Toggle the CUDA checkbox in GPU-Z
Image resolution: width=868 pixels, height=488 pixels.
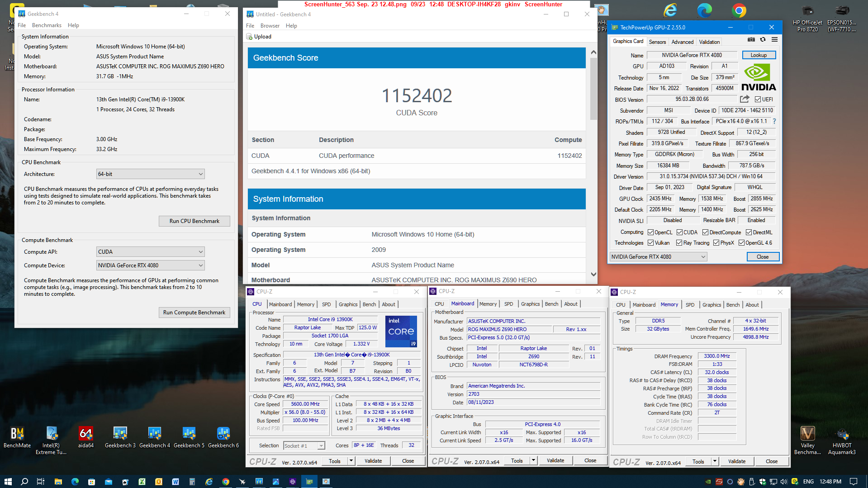point(679,232)
